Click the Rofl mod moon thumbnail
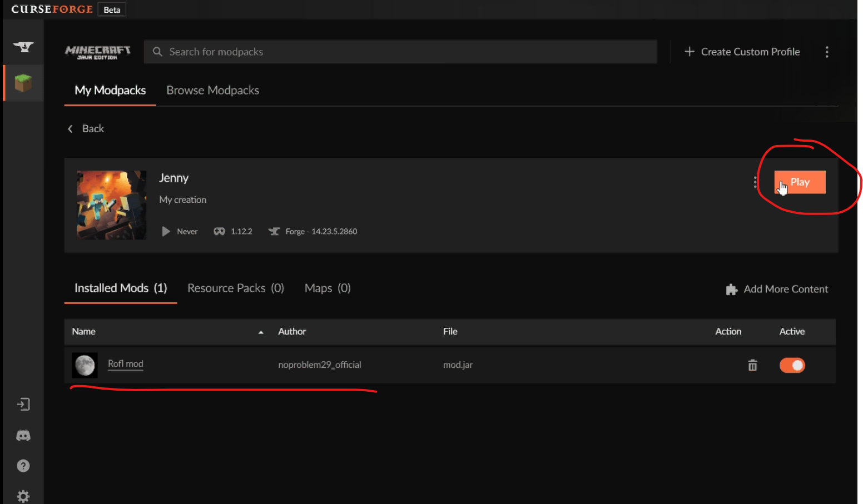This screenshot has height=504, width=863. pyautogui.click(x=85, y=365)
